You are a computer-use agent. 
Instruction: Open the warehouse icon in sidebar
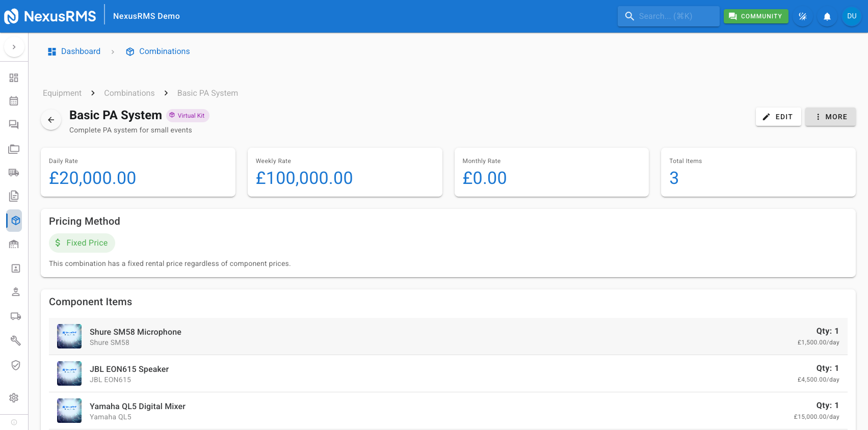[14, 244]
